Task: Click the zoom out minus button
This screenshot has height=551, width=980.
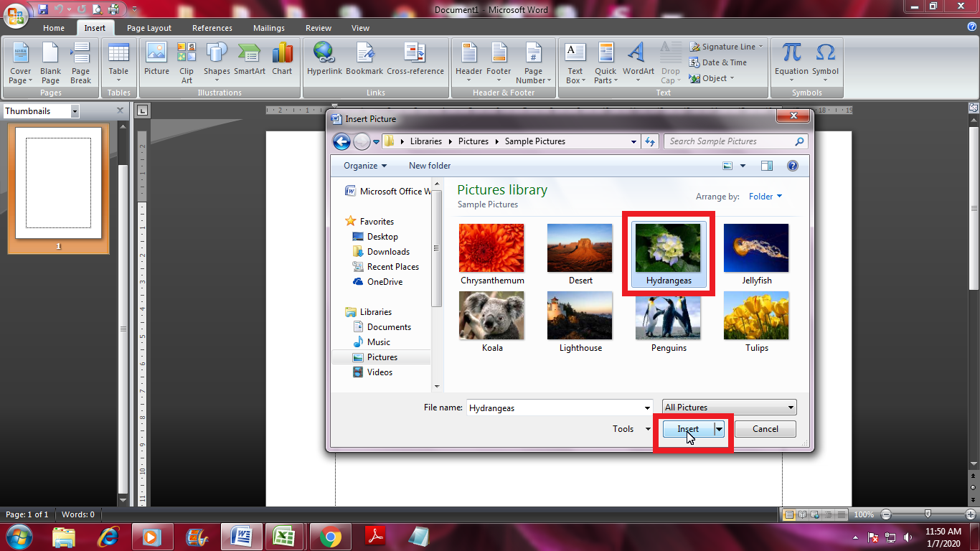Action: (x=887, y=514)
